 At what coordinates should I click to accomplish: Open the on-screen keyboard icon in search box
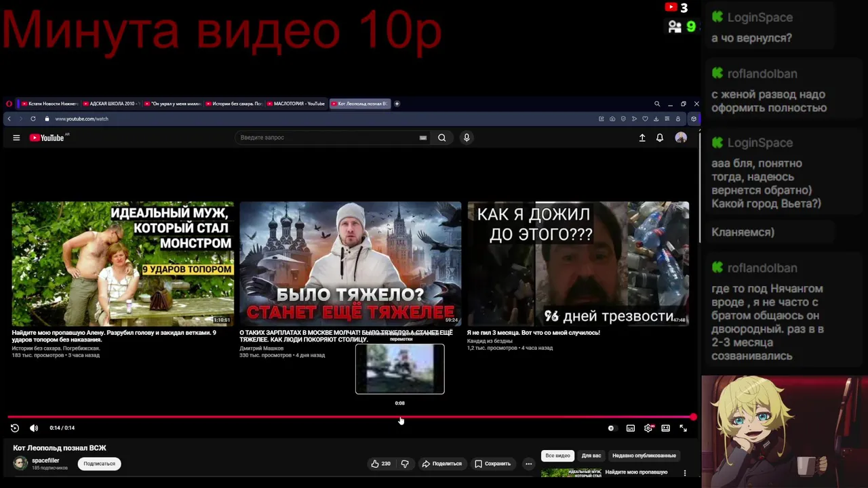(423, 138)
